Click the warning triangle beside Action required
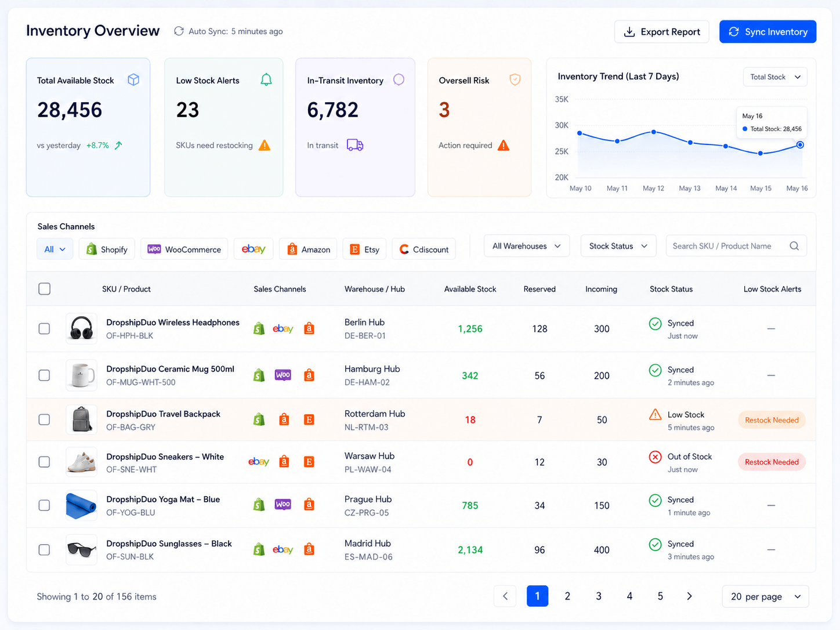Viewport: 840px width, 630px height. coord(504,145)
